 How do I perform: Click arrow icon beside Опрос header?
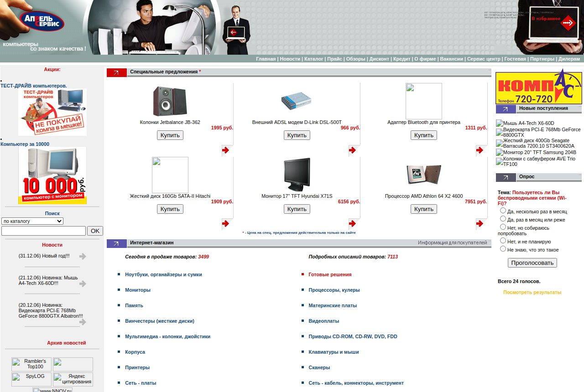point(506,177)
